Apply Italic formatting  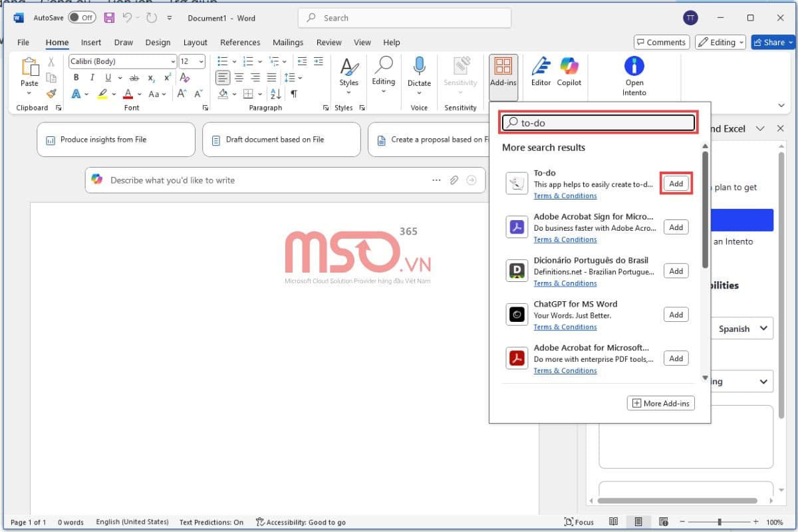pyautogui.click(x=92, y=78)
